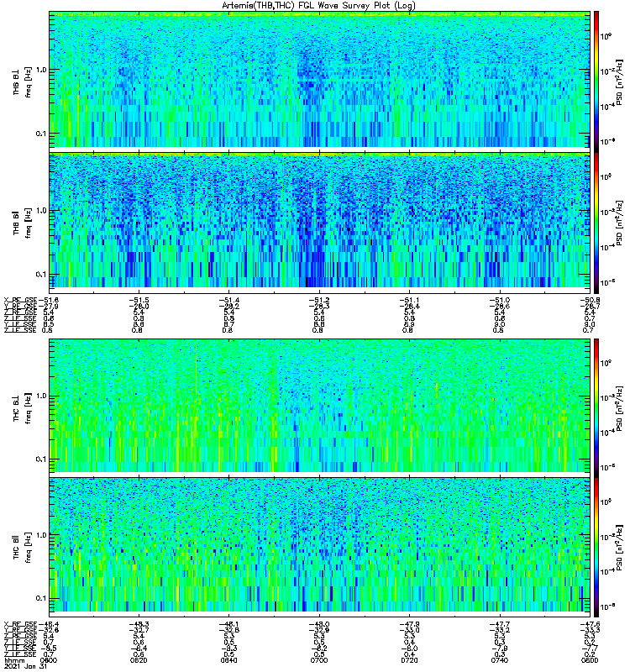Click the PSD [nT²/Hz] label of the THC B-perpendicular color bar
This screenshot has width=630, height=672.
click(x=620, y=408)
